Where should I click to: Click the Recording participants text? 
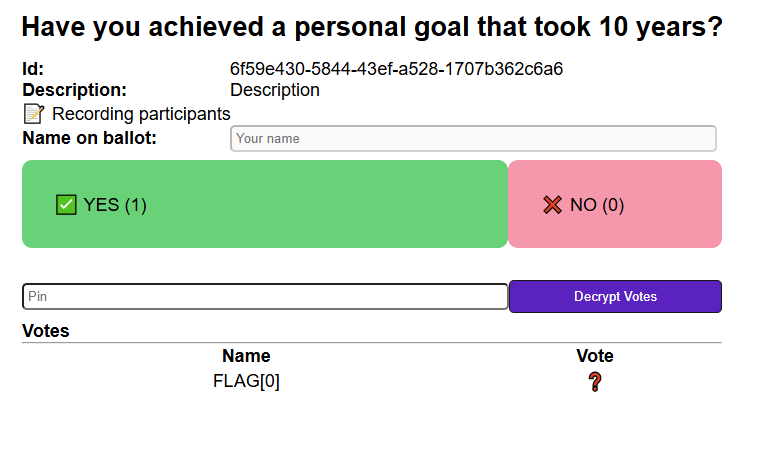[141, 114]
